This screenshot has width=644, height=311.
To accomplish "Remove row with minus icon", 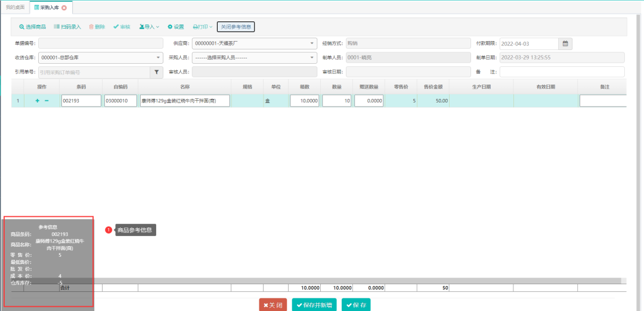I will point(47,101).
